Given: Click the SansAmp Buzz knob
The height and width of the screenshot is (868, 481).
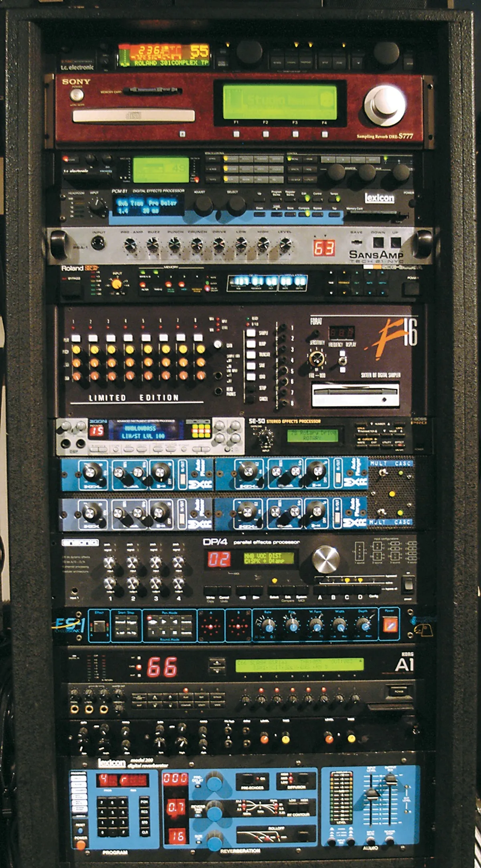Looking at the screenshot, I should (x=152, y=244).
